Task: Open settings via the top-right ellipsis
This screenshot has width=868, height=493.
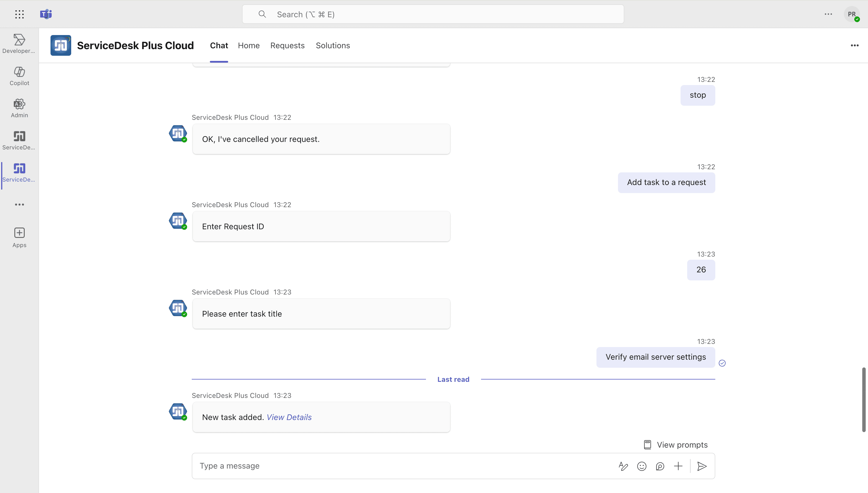Action: (x=828, y=14)
